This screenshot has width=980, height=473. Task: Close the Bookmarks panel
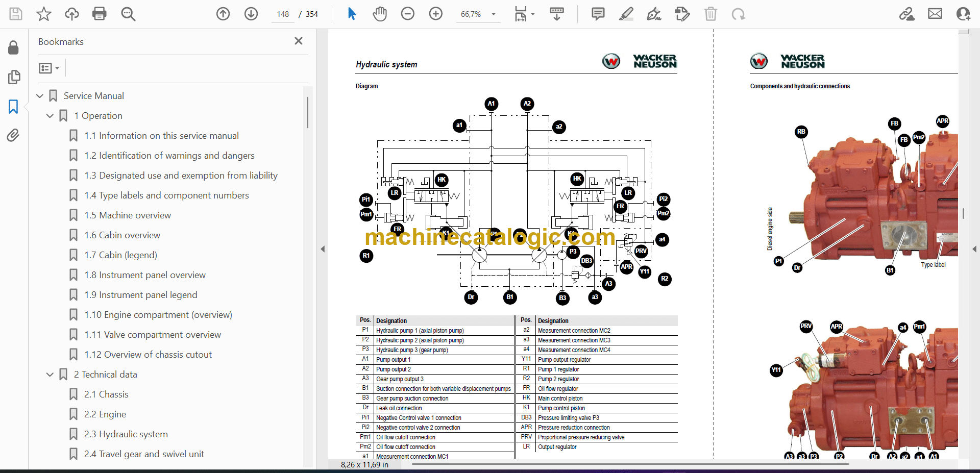(299, 41)
